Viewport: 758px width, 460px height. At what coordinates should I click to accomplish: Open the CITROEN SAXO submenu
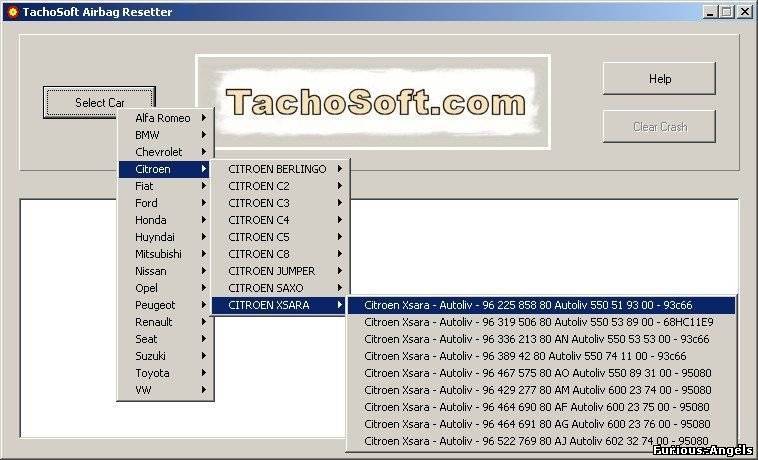coord(280,288)
